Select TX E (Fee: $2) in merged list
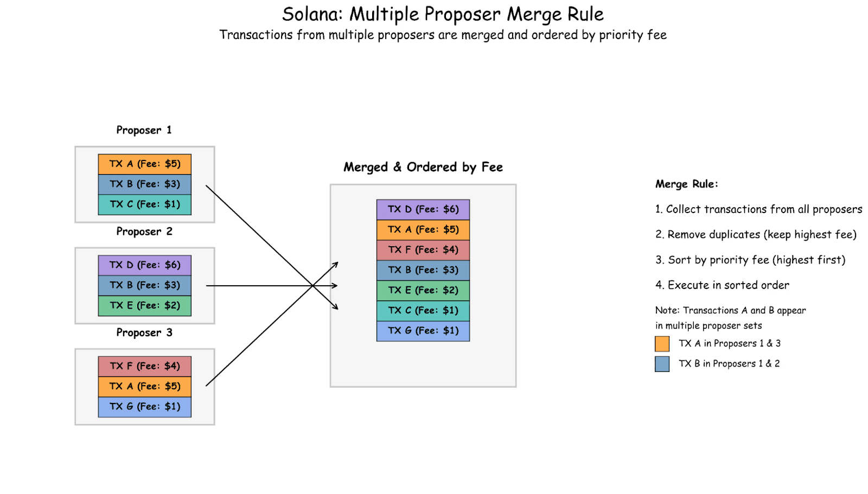868x494 pixels. pyautogui.click(x=423, y=291)
